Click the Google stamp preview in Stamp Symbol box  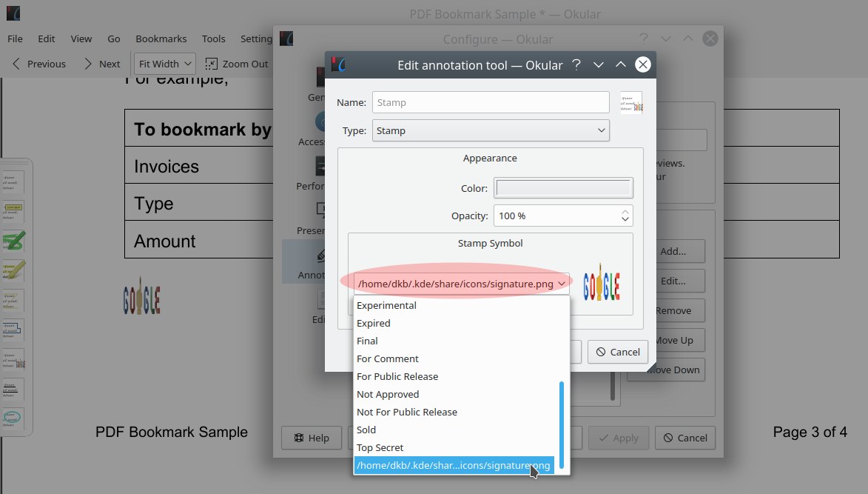pos(602,284)
